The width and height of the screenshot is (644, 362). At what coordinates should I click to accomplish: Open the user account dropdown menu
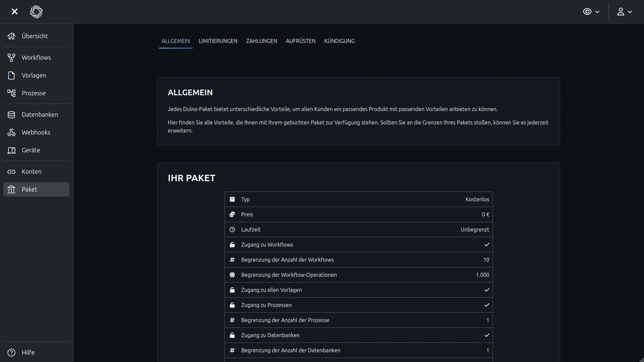coord(624,12)
